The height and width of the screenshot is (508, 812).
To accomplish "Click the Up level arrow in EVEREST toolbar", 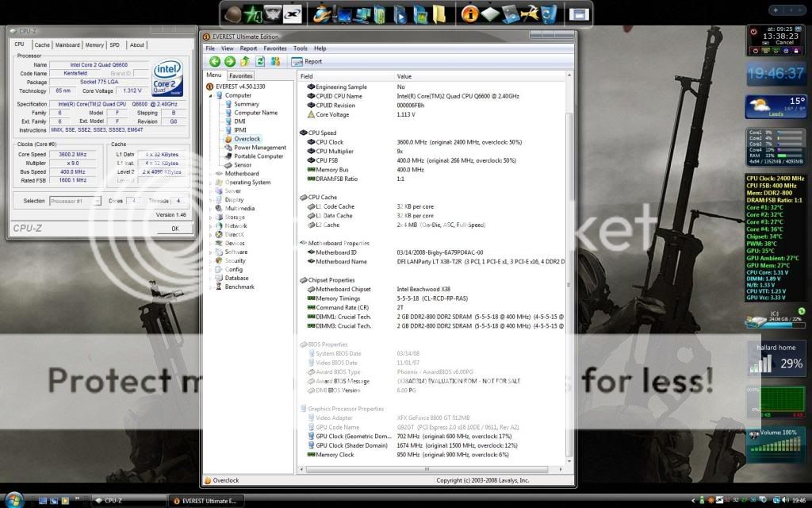I will [x=245, y=62].
